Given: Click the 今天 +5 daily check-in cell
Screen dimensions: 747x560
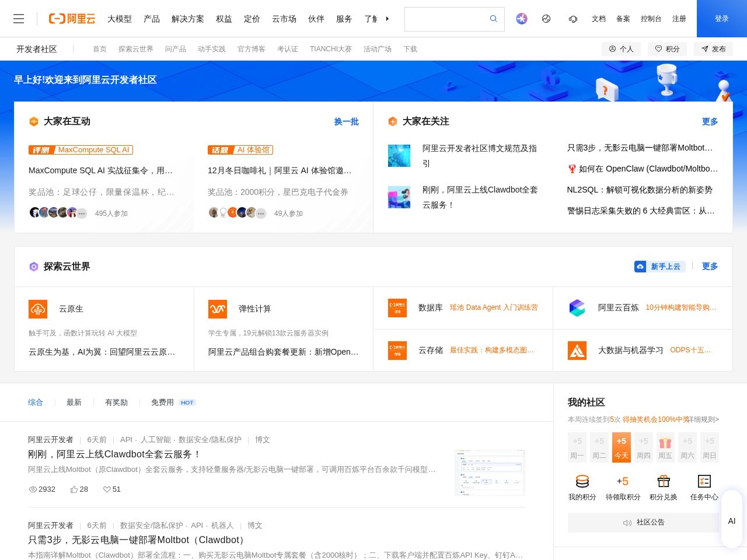Looking at the screenshot, I should point(621,447).
